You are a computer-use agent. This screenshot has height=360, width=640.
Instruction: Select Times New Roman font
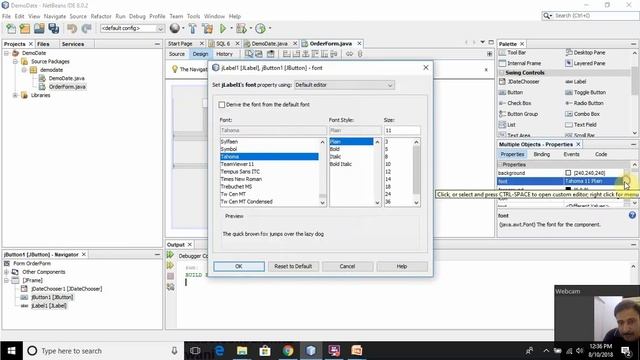pyautogui.click(x=241, y=179)
